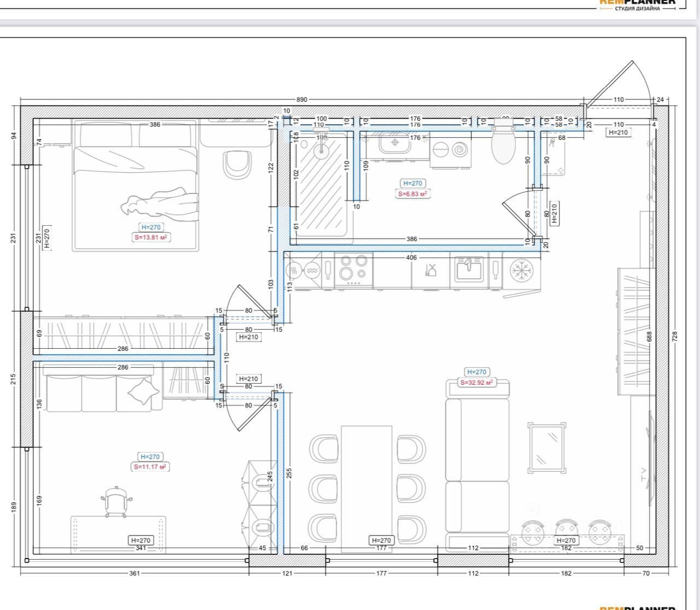700x610 pixels.
Task: Click the dimension 136 in the study
Action: pyautogui.click(x=39, y=404)
